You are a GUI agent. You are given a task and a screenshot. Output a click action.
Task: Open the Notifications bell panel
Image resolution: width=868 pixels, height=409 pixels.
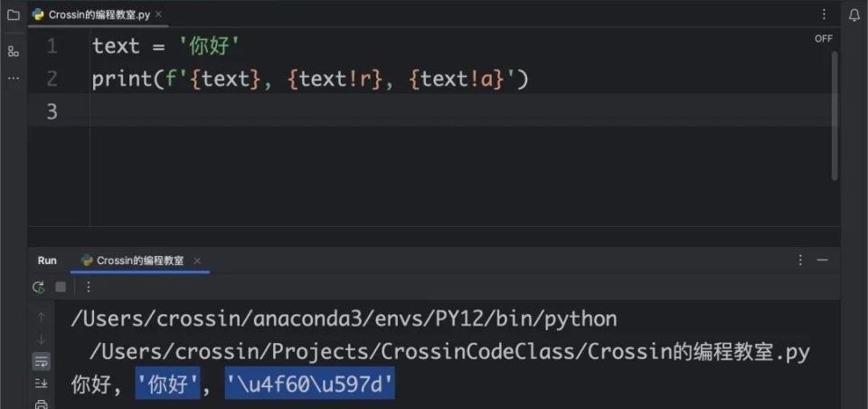854,15
